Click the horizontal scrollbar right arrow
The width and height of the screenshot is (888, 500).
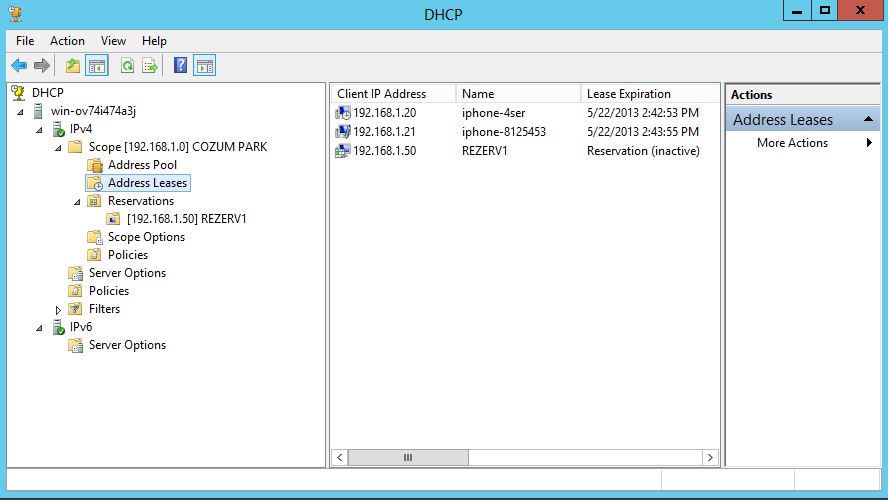(710, 457)
